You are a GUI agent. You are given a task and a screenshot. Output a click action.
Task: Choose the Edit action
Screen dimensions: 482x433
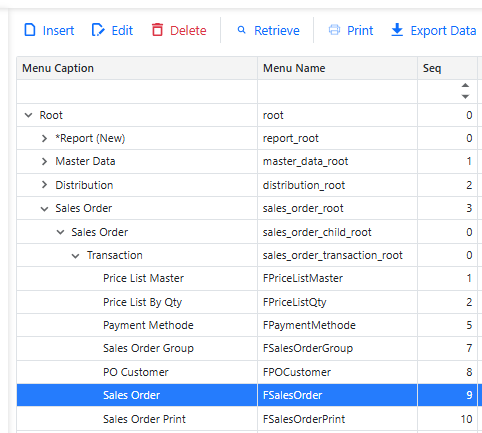click(x=112, y=30)
